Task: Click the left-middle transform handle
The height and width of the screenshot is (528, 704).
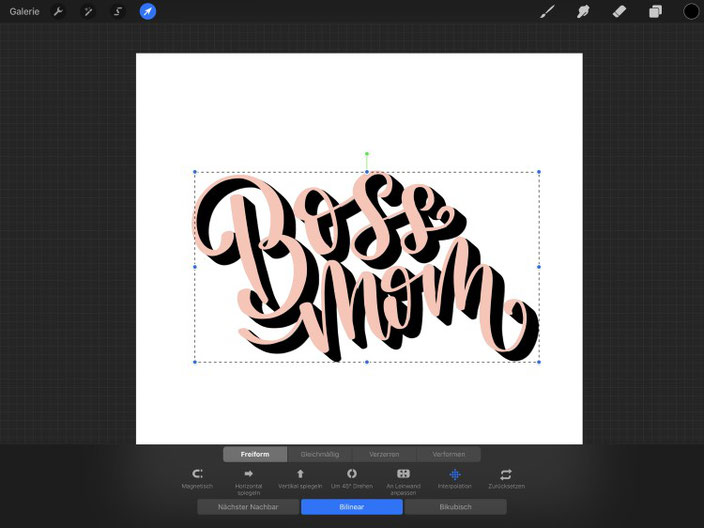Action: (195, 267)
